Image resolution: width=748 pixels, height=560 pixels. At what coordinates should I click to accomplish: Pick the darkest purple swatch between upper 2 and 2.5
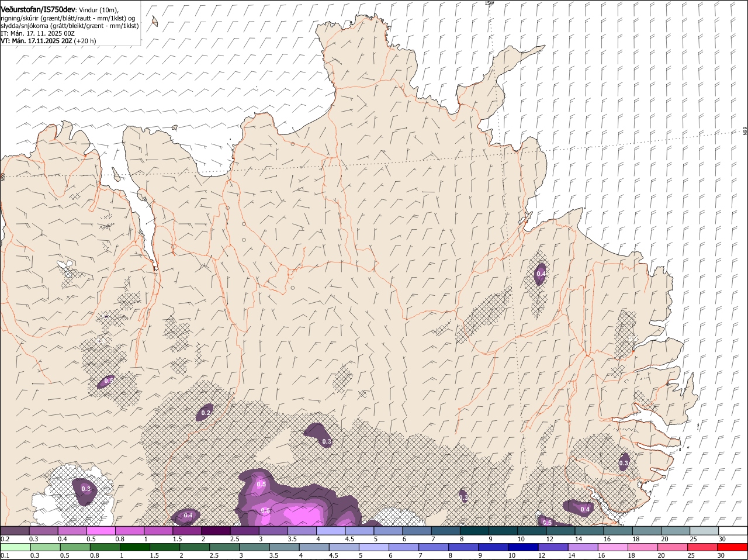pyautogui.click(x=216, y=531)
